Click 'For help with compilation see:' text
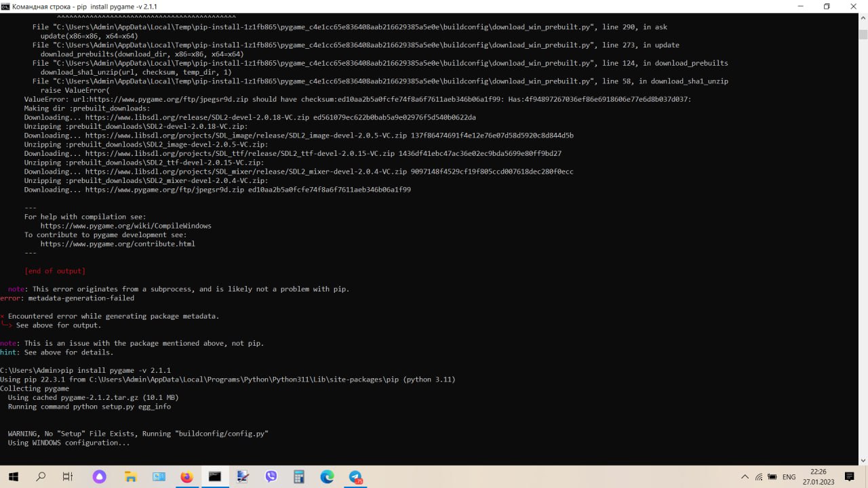The height and width of the screenshot is (488, 868). [x=85, y=217]
